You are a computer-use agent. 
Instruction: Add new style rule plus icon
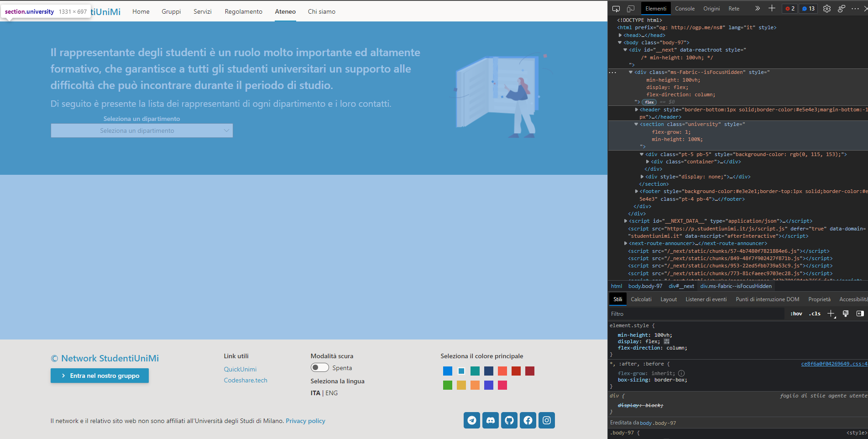pyautogui.click(x=831, y=314)
